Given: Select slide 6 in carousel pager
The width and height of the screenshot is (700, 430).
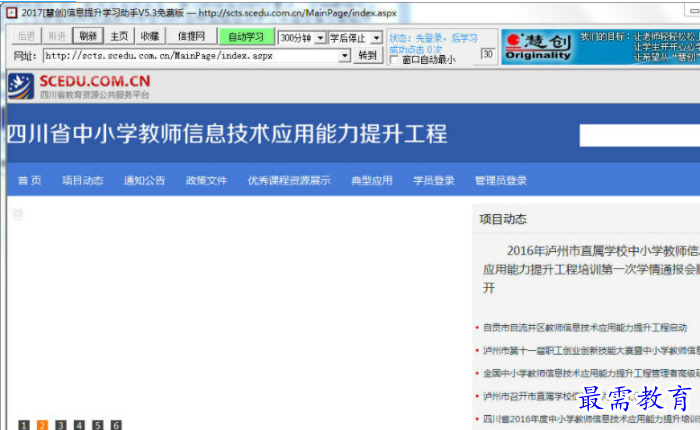Looking at the screenshot, I should coord(116,425).
